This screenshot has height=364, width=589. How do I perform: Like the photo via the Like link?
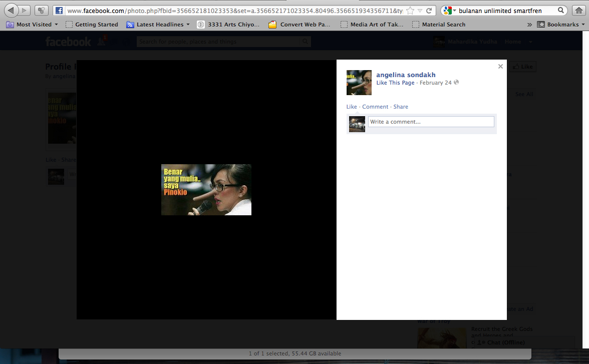click(352, 107)
